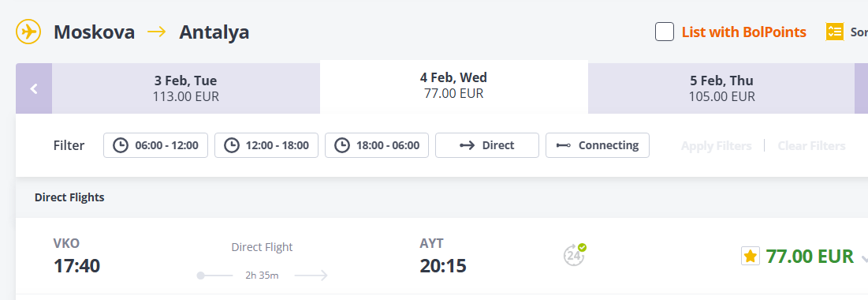The image size is (868, 300).
Task: Select the 3 Feb, Tue date tab
Action: click(x=186, y=88)
